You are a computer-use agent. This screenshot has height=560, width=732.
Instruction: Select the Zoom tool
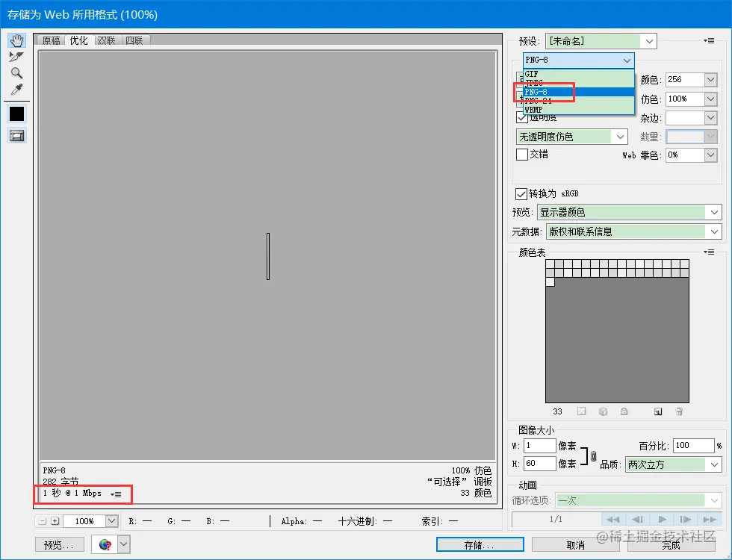click(16, 72)
